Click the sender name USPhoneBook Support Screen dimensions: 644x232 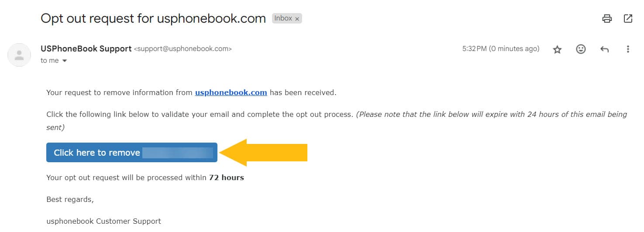86,48
